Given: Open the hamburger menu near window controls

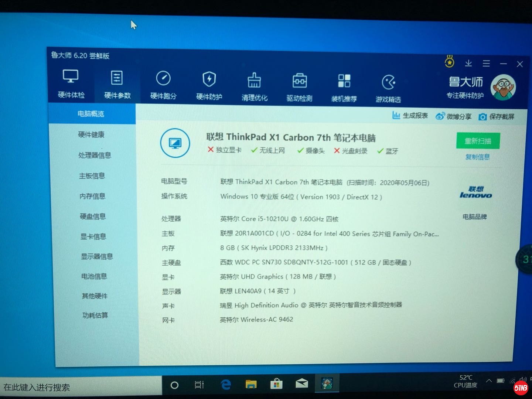Looking at the screenshot, I should pyautogui.click(x=487, y=63).
